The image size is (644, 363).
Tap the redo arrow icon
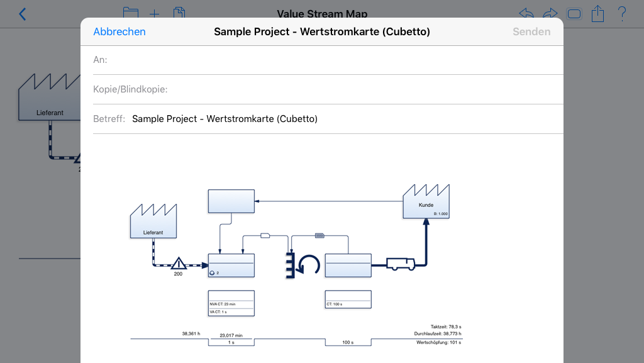click(x=550, y=13)
